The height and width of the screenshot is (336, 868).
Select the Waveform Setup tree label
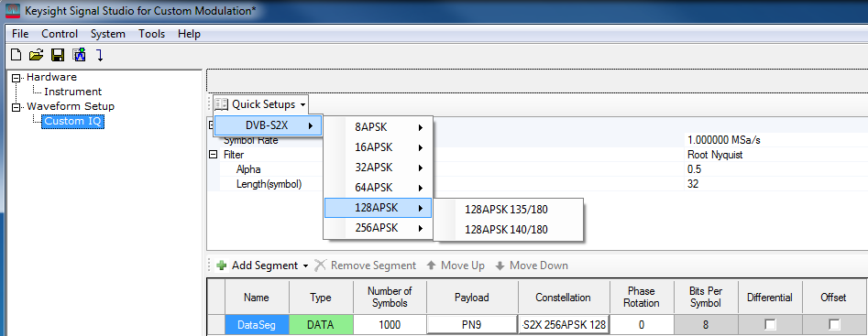pyautogui.click(x=71, y=106)
